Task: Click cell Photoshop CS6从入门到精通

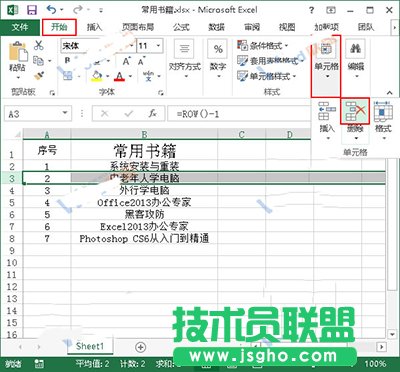Action: (144, 238)
